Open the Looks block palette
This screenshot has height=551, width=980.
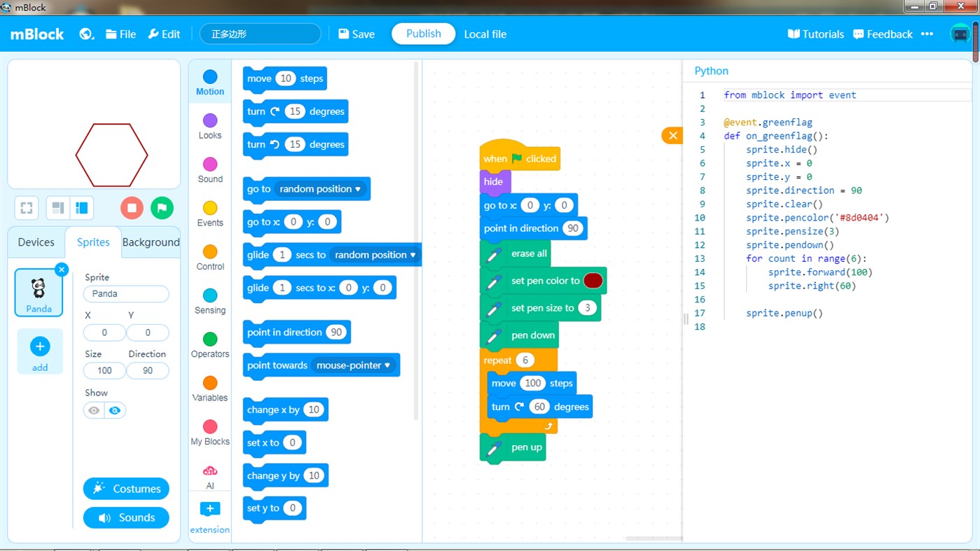pos(209,126)
